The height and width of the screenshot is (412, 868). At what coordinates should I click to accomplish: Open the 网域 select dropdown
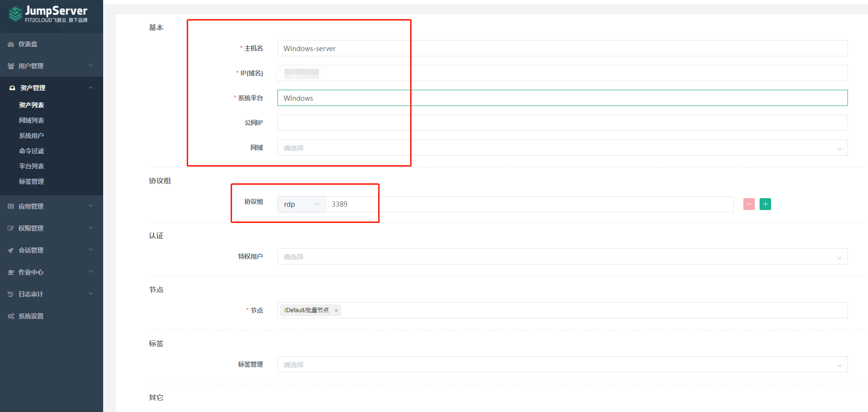562,148
